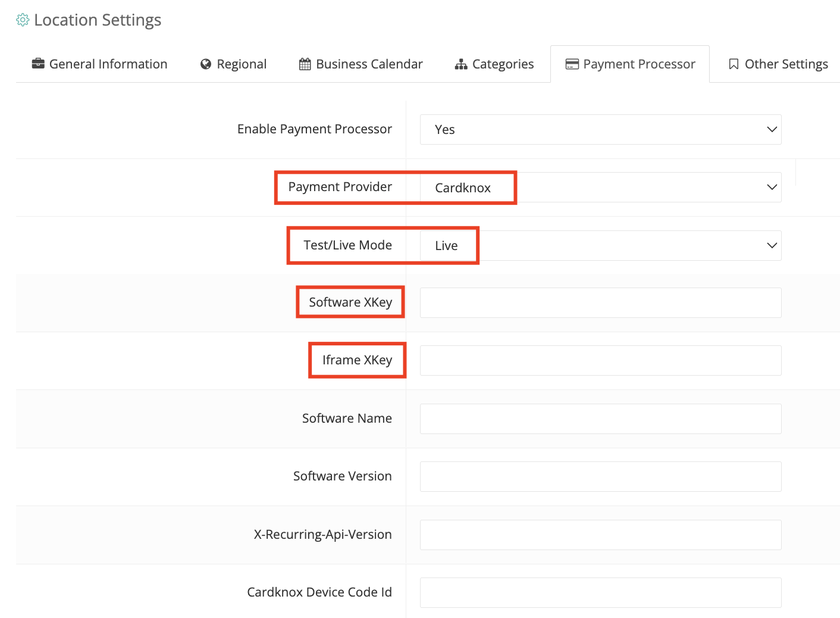This screenshot has height=618, width=840.
Task: Click the Iframe XKey label
Action: click(357, 360)
